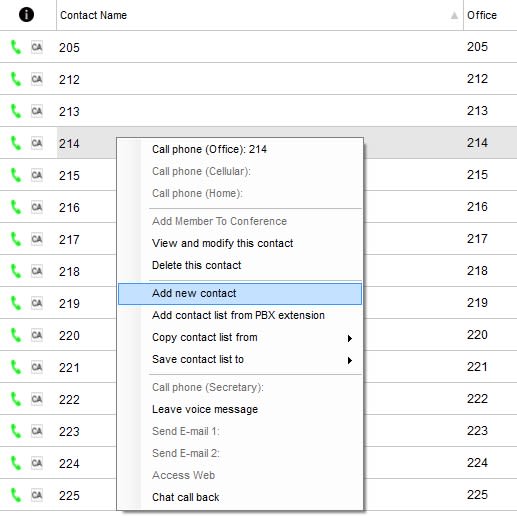Select contact name 215
The width and height of the screenshot is (517, 516).
69,175
